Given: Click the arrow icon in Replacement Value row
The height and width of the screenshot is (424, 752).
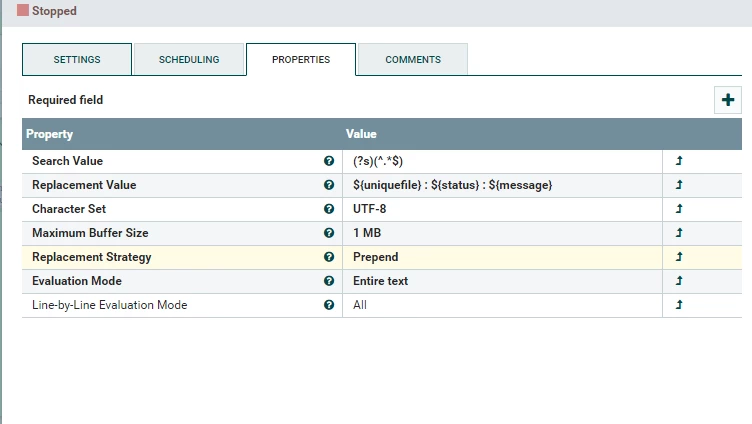Looking at the screenshot, I should [679, 185].
